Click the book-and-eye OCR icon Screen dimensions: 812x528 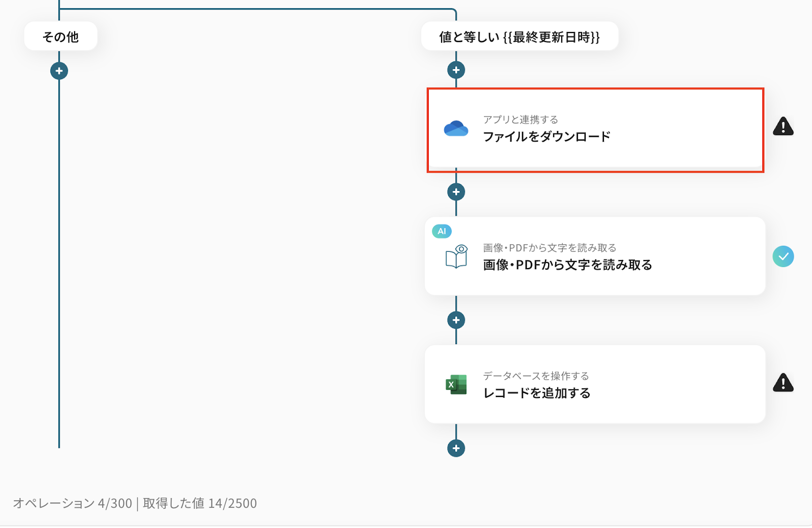click(x=456, y=256)
